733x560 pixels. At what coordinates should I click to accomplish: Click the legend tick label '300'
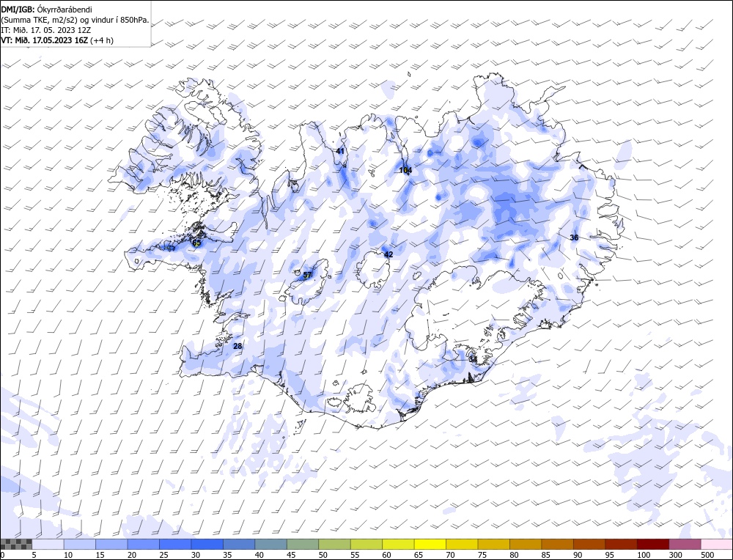click(676, 555)
